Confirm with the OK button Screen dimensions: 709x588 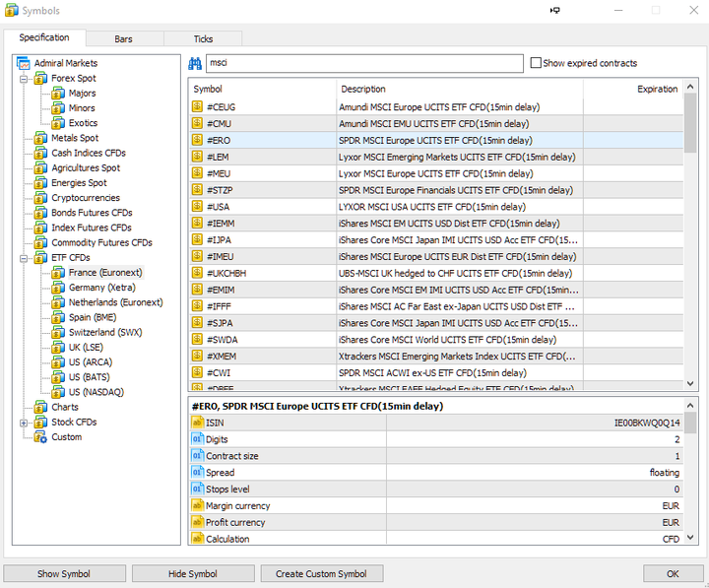point(673,573)
